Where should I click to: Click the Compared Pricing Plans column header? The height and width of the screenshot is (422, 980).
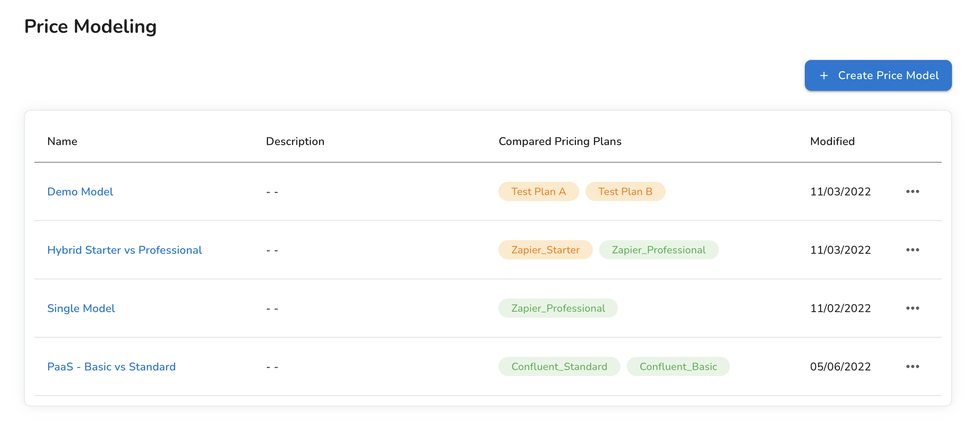click(560, 141)
